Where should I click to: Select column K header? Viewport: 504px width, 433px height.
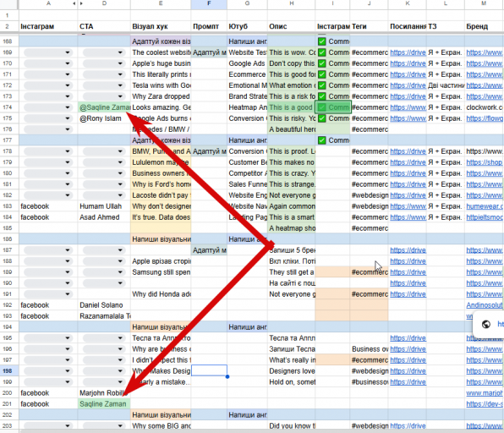click(408, 3)
